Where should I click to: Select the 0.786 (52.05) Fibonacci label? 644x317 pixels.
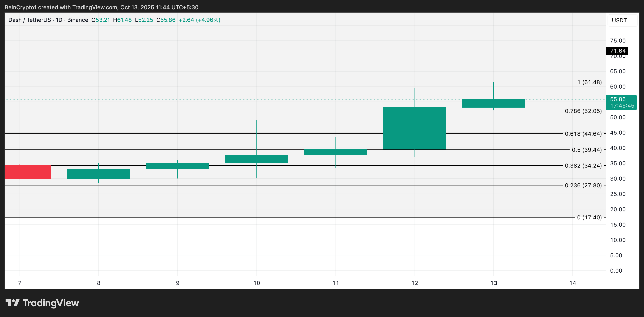[583, 111]
